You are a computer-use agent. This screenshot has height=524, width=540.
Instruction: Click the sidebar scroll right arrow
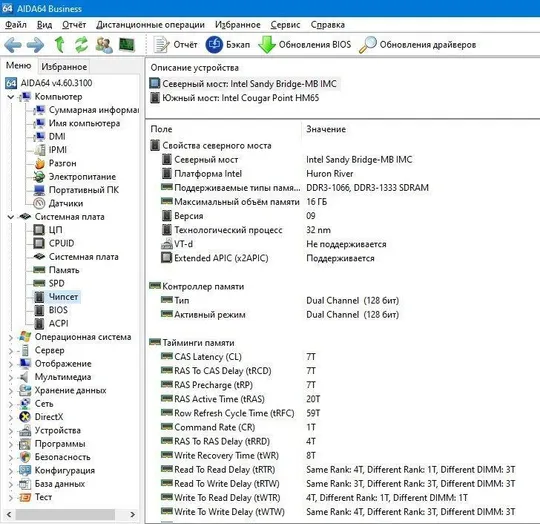click(x=133, y=515)
